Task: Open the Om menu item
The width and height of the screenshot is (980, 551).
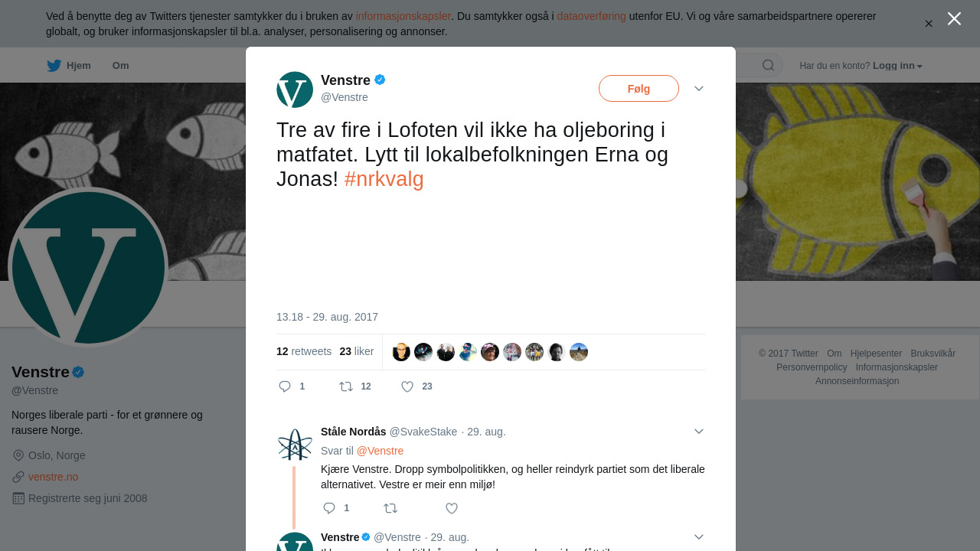Action: tap(120, 66)
